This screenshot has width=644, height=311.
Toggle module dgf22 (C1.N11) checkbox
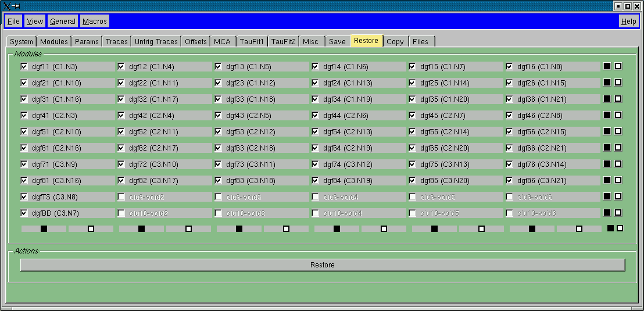[x=121, y=83]
